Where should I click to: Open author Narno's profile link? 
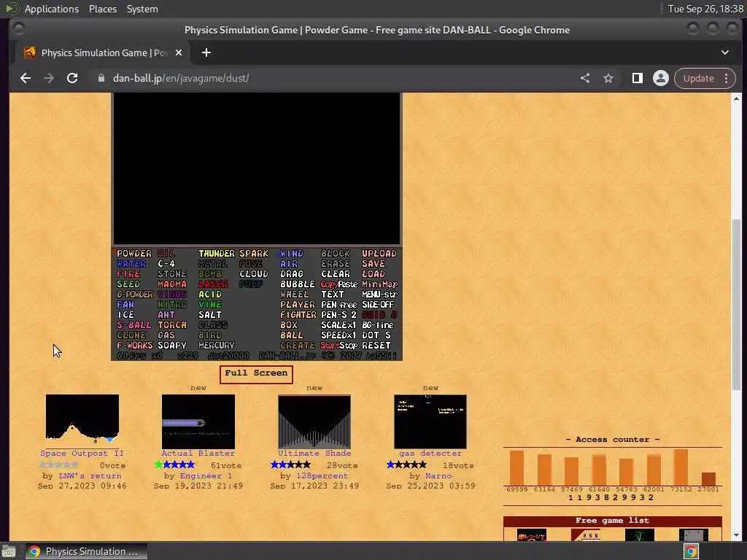click(x=438, y=475)
